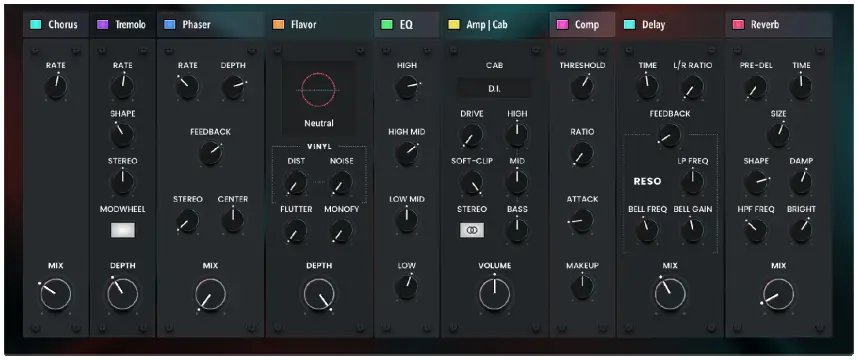The width and height of the screenshot is (858, 360).
Task: Click the Chorus MIX knob
Action: 56,294
